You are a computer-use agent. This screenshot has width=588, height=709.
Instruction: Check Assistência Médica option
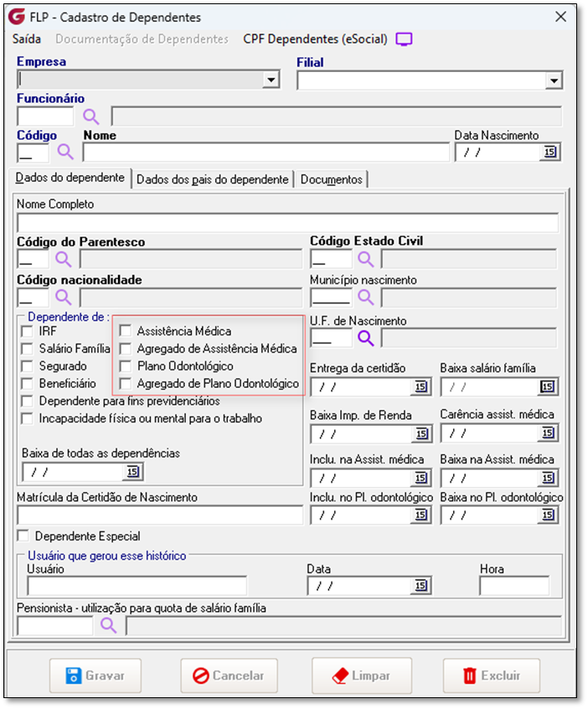click(125, 331)
